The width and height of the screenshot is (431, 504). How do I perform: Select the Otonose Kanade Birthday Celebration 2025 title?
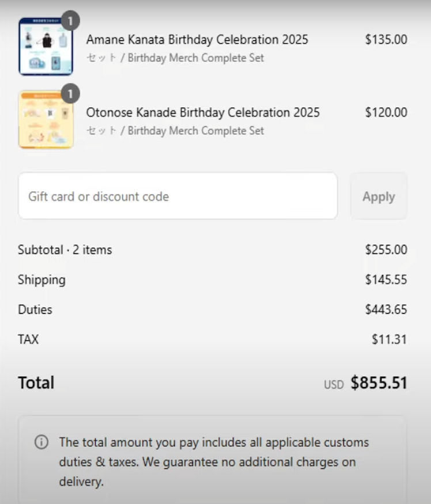[203, 112]
